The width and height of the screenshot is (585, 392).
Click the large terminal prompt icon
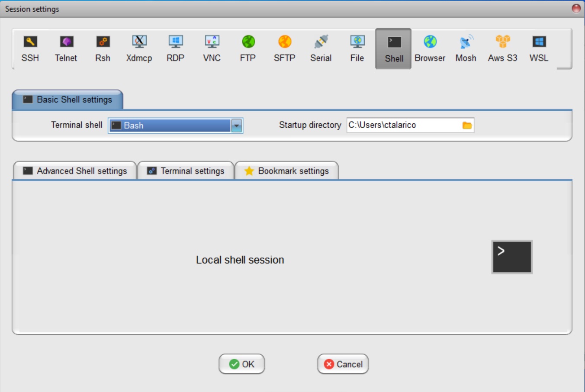[x=512, y=257]
